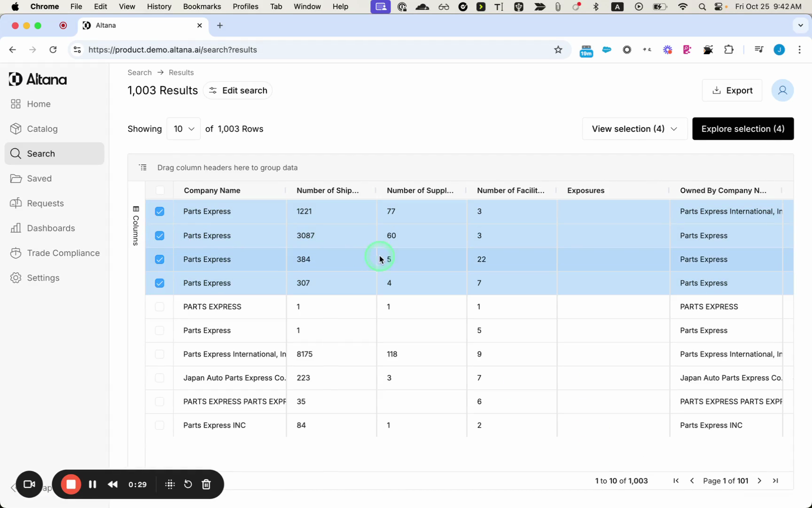812x508 pixels.
Task: Jump to last page of results
Action: click(x=775, y=481)
